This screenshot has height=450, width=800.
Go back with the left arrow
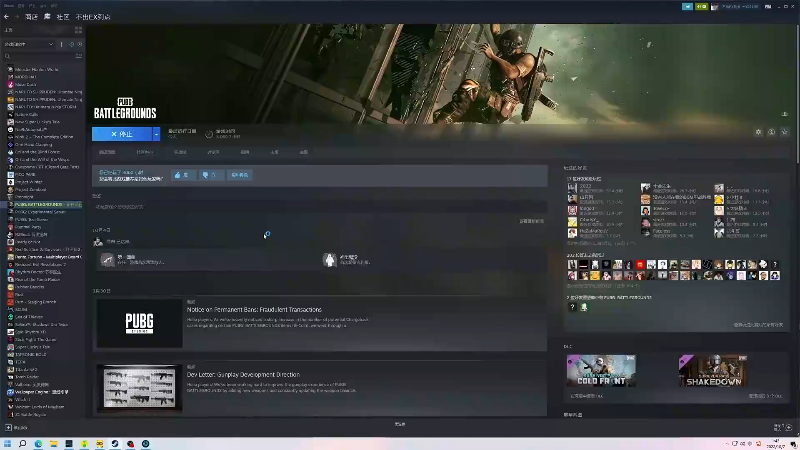(x=6, y=17)
